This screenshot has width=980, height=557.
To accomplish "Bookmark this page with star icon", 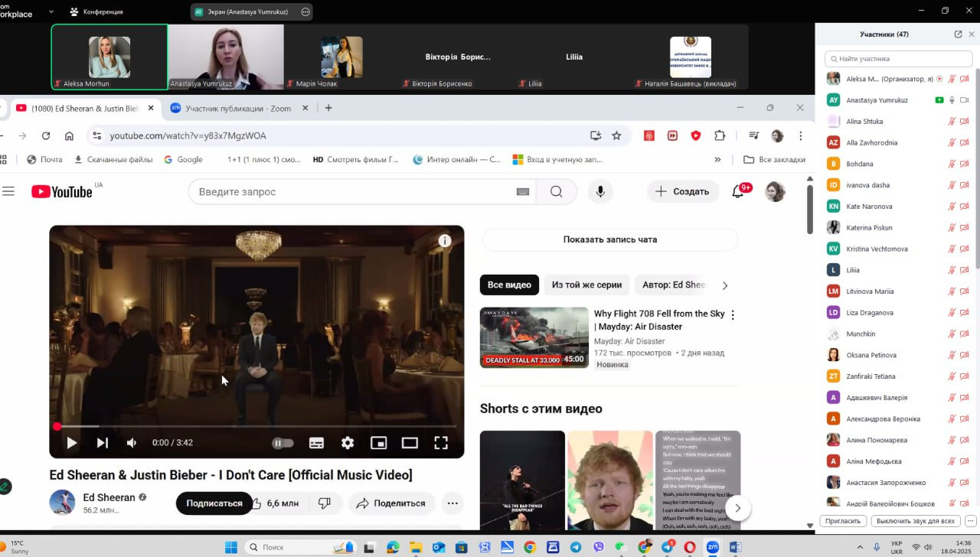I will [616, 135].
